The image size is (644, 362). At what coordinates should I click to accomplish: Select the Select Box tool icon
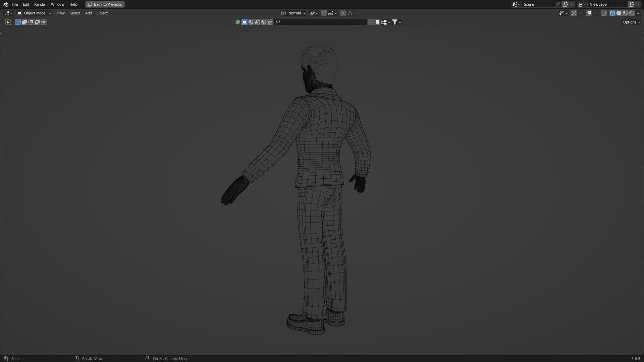tap(8, 22)
